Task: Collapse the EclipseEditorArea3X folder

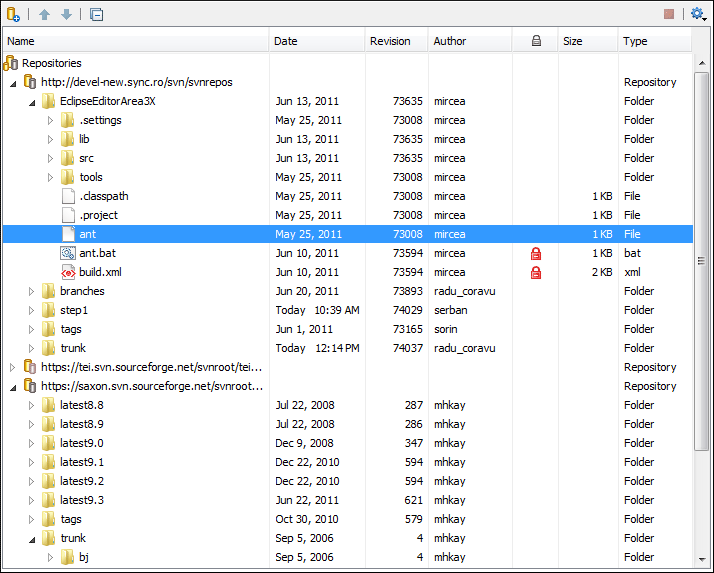Action: click(32, 102)
